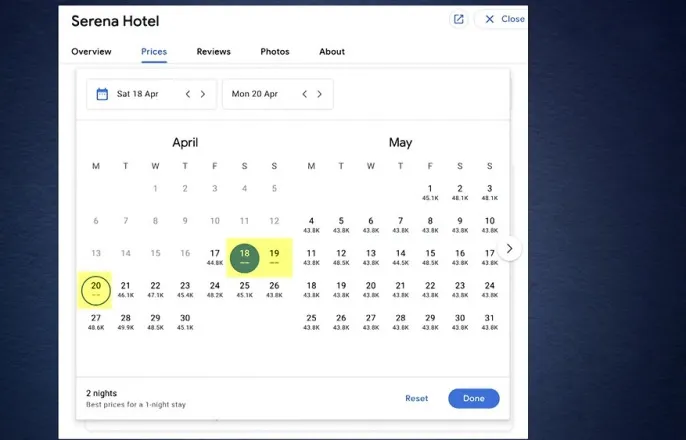
Task: Move check-in date one day earlier
Action: (188, 94)
